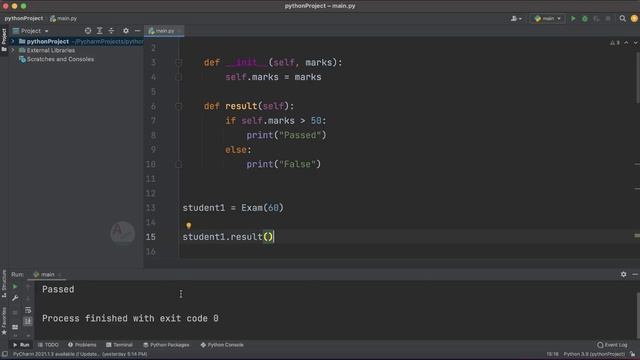Expand all icon in Project panel

pyautogui.click(x=100, y=31)
